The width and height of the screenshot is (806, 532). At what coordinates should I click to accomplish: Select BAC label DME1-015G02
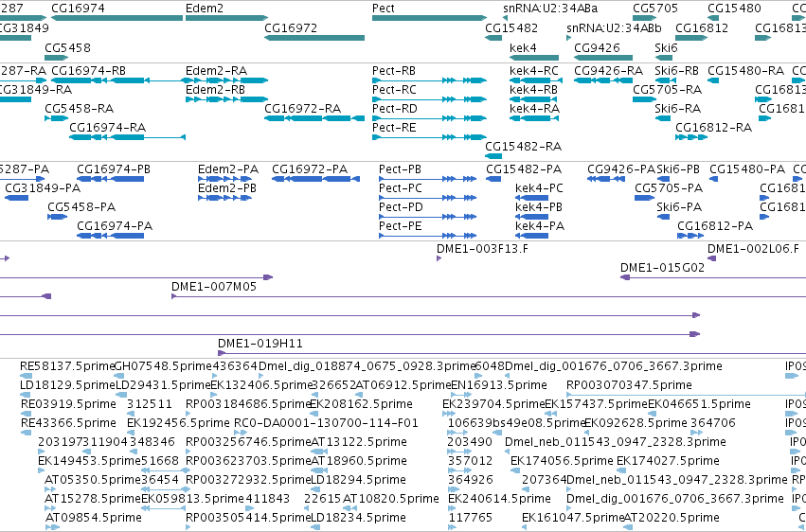tap(662, 268)
